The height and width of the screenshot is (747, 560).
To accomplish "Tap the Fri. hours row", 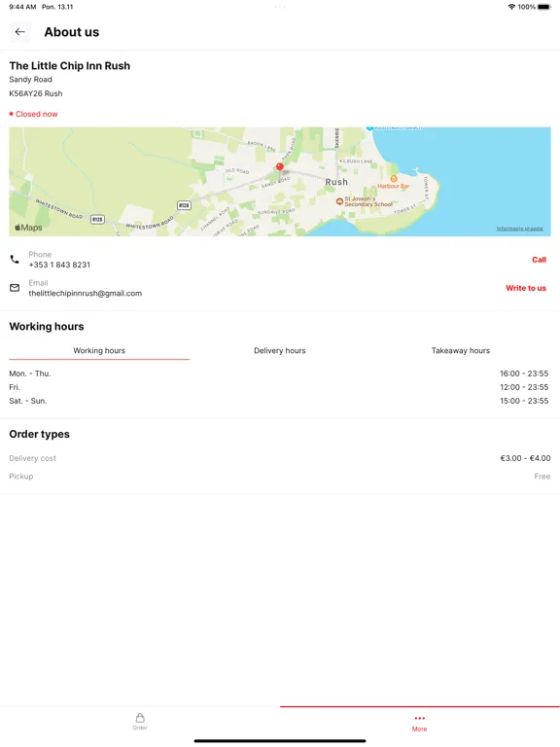I will point(280,387).
